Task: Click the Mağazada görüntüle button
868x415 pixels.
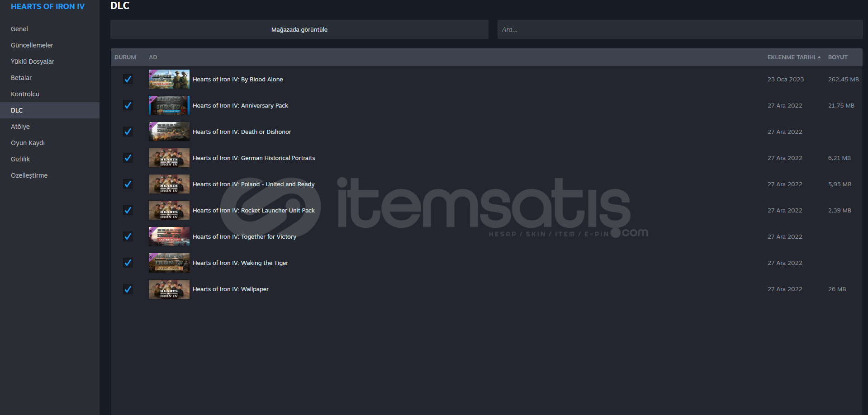Action: [299, 29]
